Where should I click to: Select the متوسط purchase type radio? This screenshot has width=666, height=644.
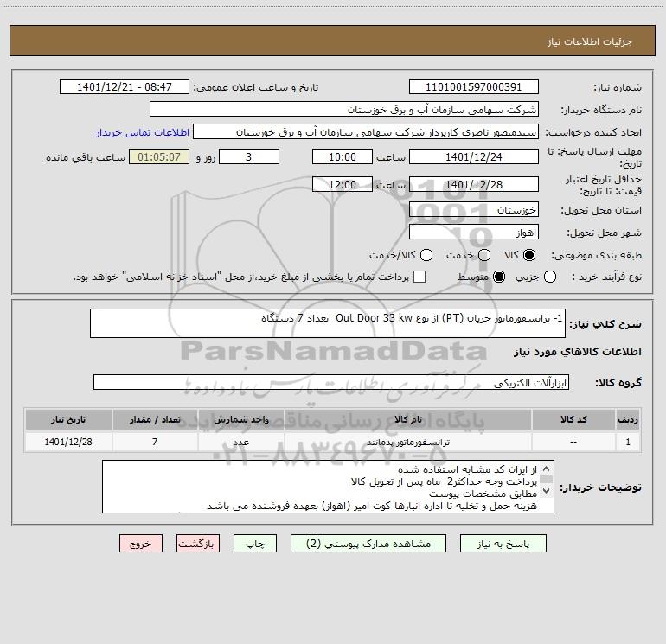tap(499, 277)
